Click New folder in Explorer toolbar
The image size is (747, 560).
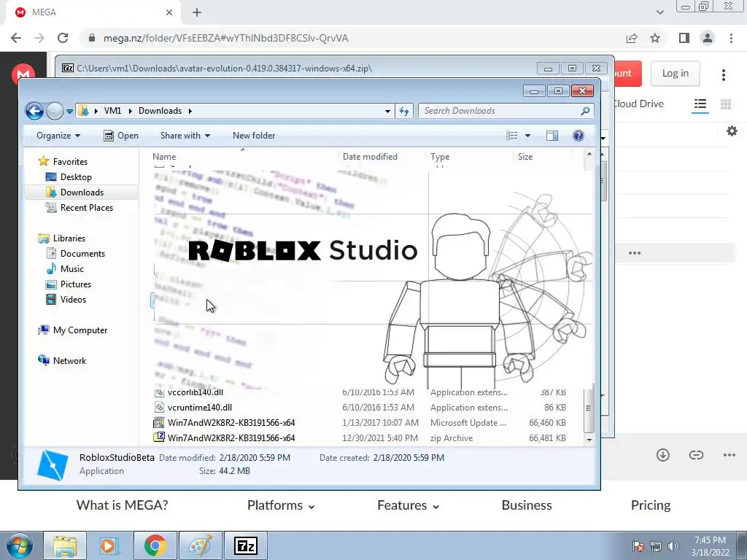(254, 136)
